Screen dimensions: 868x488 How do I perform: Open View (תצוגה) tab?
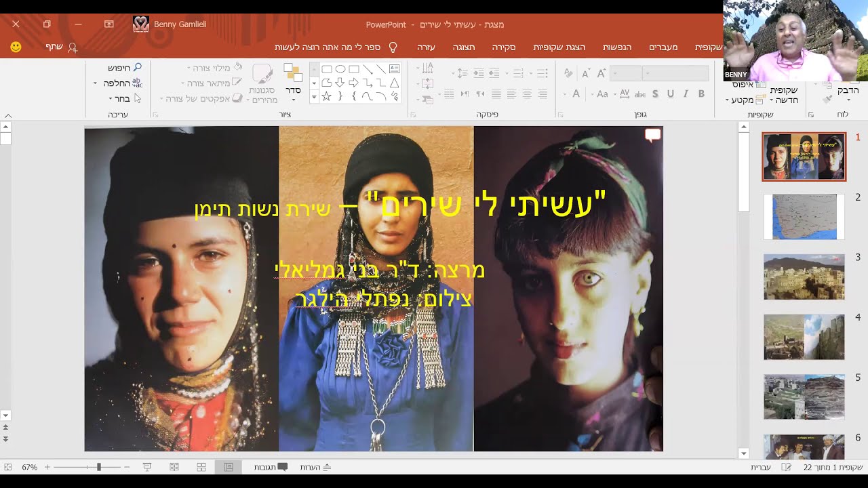click(464, 47)
